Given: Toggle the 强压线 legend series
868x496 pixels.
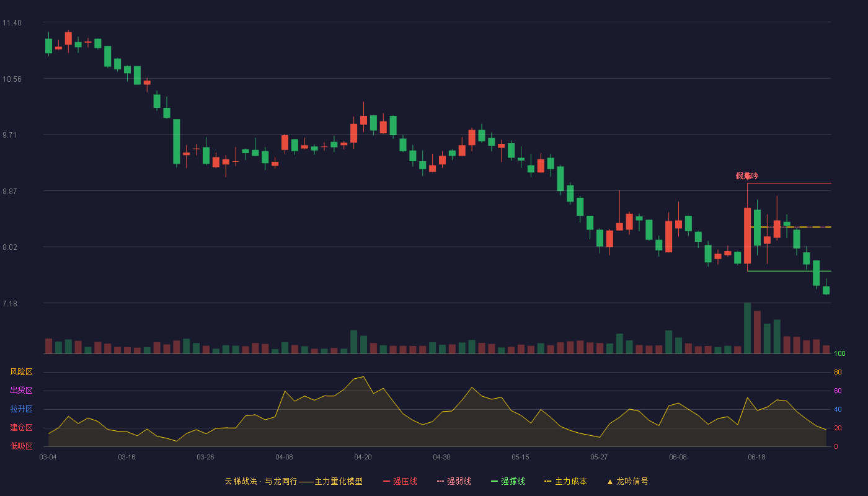Looking at the screenshot, I should point(400,481).
